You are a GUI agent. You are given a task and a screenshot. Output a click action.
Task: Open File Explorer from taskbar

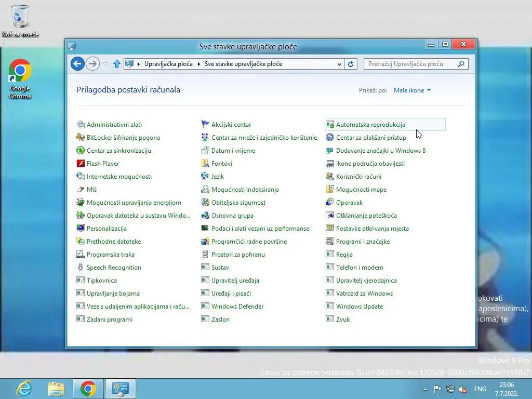[56, 389]
